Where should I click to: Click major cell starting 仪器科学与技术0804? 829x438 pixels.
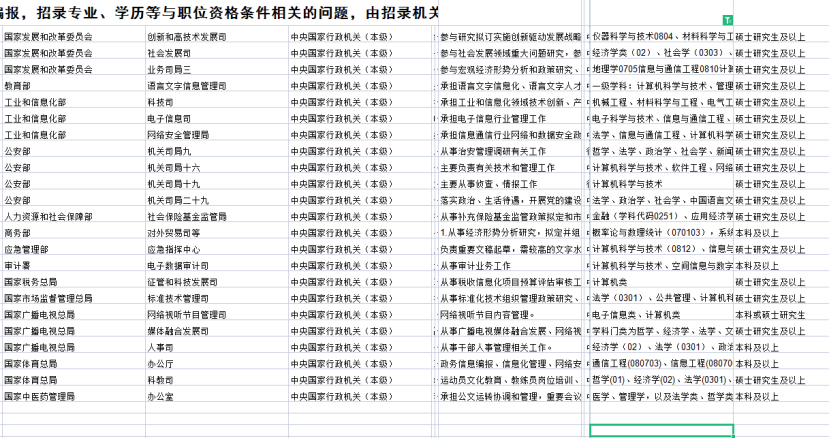coord(662,36)
